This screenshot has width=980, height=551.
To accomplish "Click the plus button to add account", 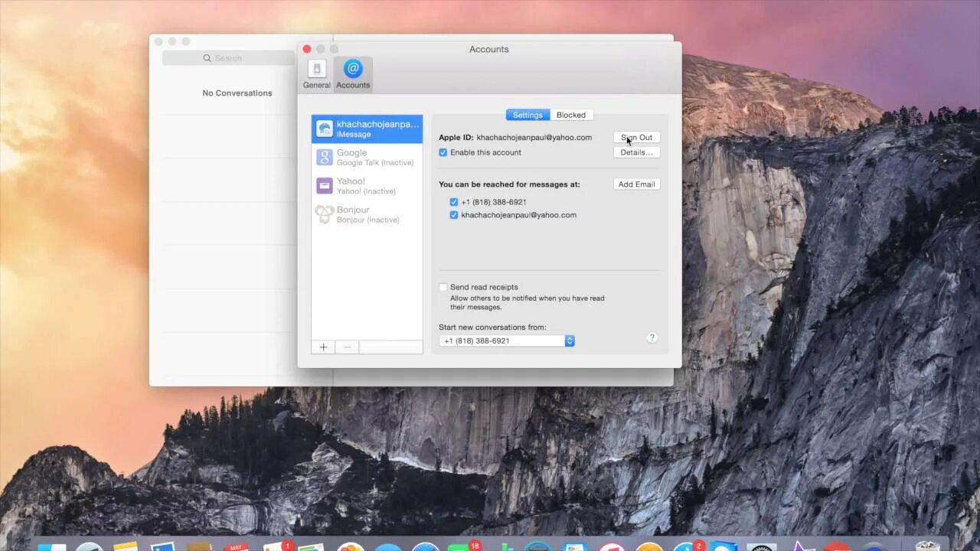I will coord(323,347).
